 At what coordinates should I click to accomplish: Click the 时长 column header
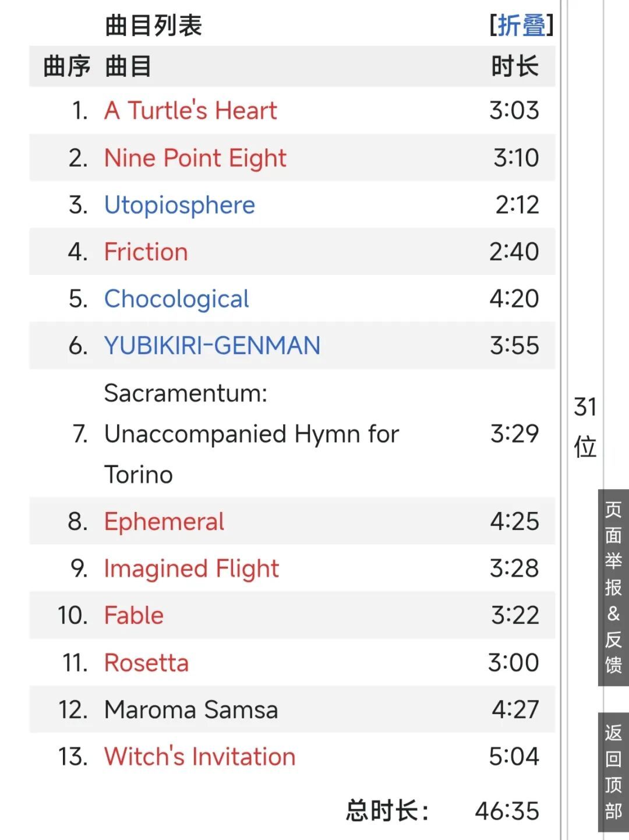[515, 66]
